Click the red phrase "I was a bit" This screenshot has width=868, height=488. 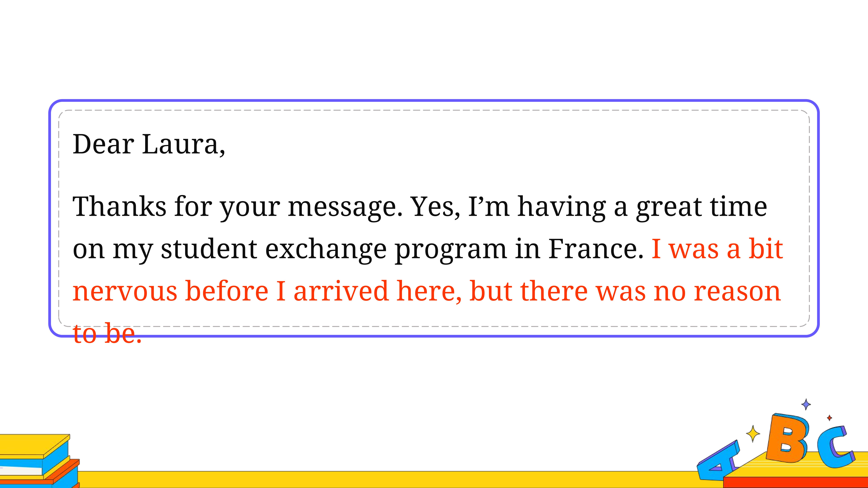(717, 249)
